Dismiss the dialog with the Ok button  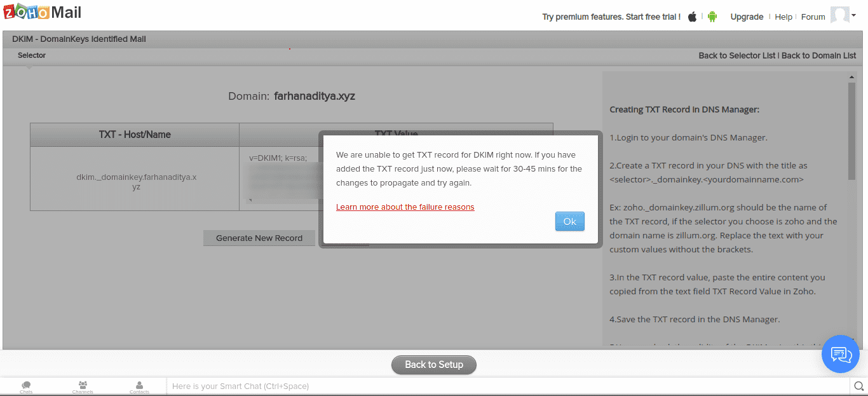click(569, 221)
